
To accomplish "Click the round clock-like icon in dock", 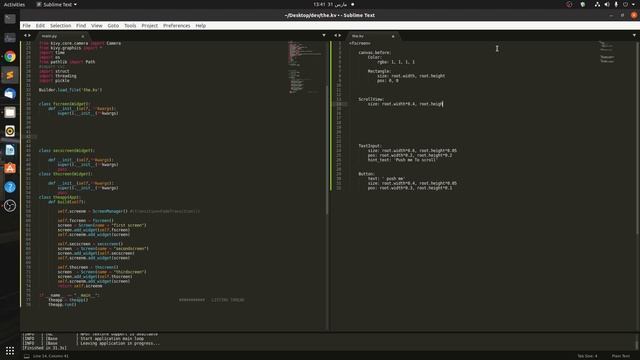I will (x=10, y=206).
